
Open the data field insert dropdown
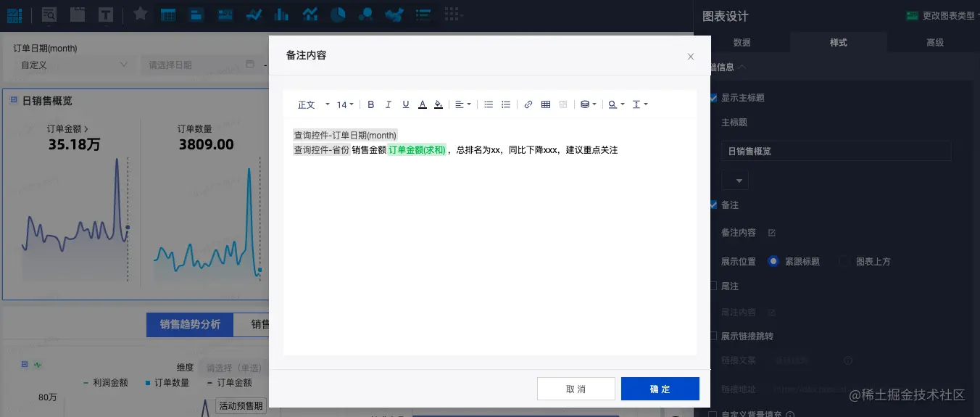tap(589, 104)
